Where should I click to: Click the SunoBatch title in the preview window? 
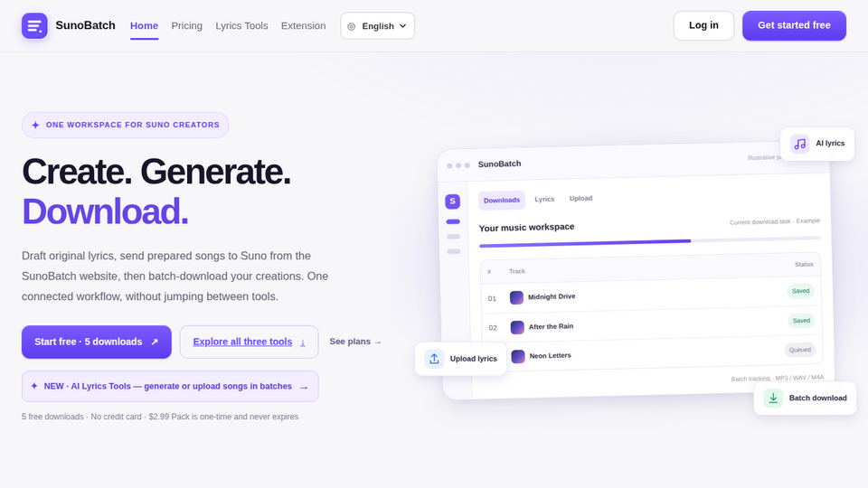coord(499,164)
